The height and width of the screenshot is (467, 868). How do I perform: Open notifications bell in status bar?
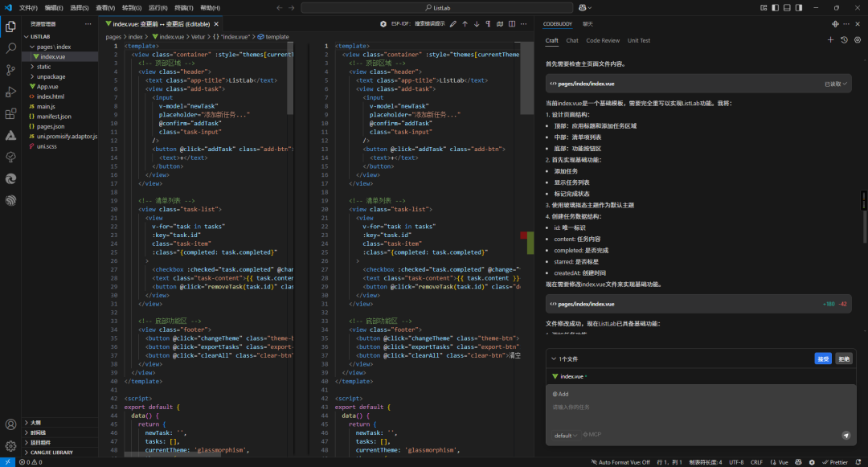point(858,462)
